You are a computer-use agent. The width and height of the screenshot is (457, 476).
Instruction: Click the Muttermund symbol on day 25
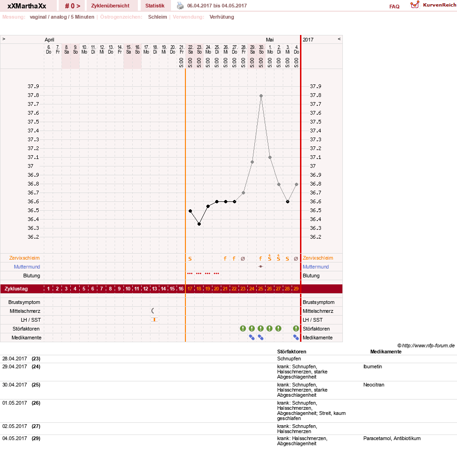(260, 267)
